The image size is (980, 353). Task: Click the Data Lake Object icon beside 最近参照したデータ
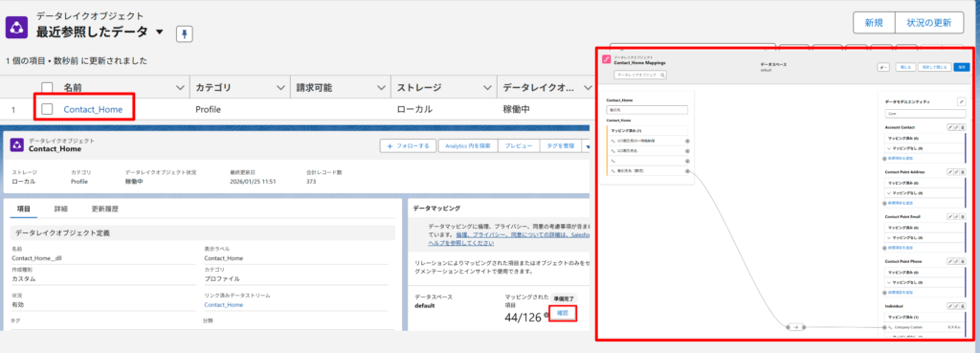[16, 27]
